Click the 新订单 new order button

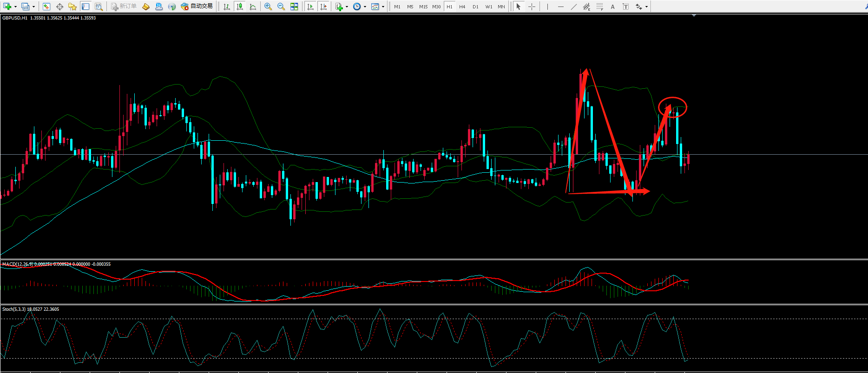point(124,7)
